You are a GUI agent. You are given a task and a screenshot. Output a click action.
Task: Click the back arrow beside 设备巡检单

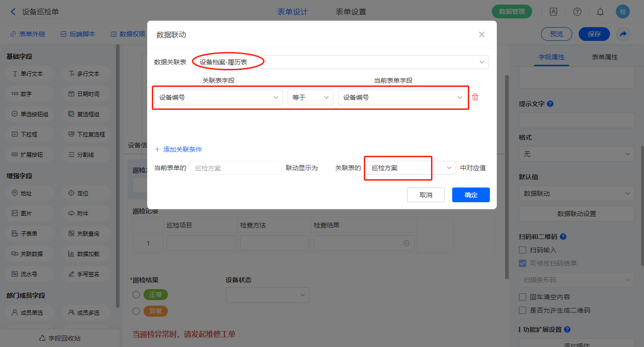[x=13, y=12]
